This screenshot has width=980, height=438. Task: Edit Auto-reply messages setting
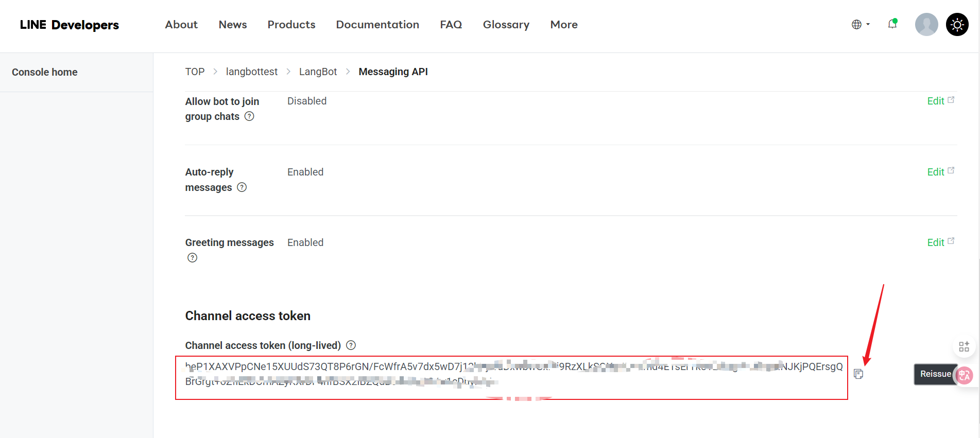tap(940, 172)
